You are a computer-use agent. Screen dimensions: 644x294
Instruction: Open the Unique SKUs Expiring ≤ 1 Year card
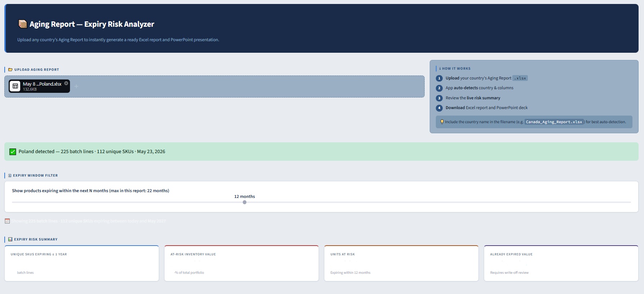click(82, 263)
